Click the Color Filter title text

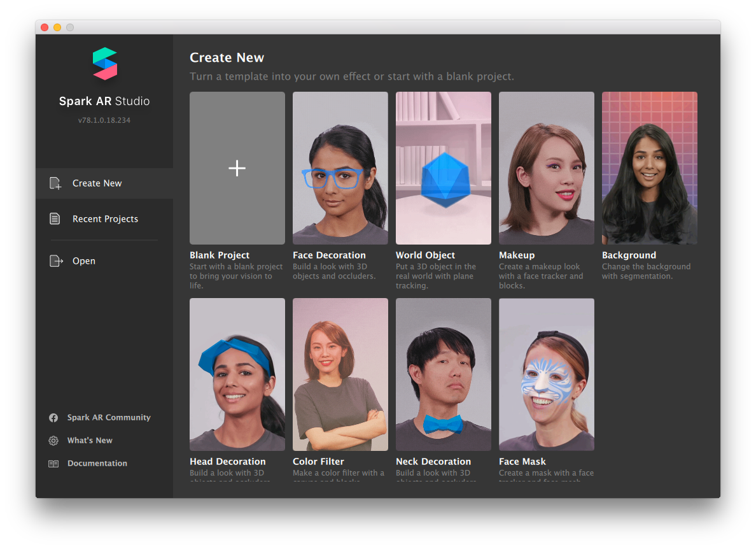tap(318, 462)
